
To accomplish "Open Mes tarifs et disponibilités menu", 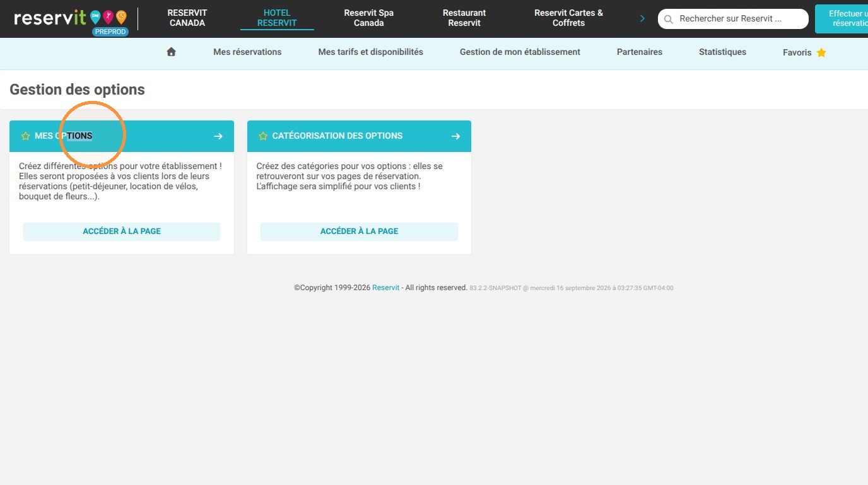I will click(371, 52).
